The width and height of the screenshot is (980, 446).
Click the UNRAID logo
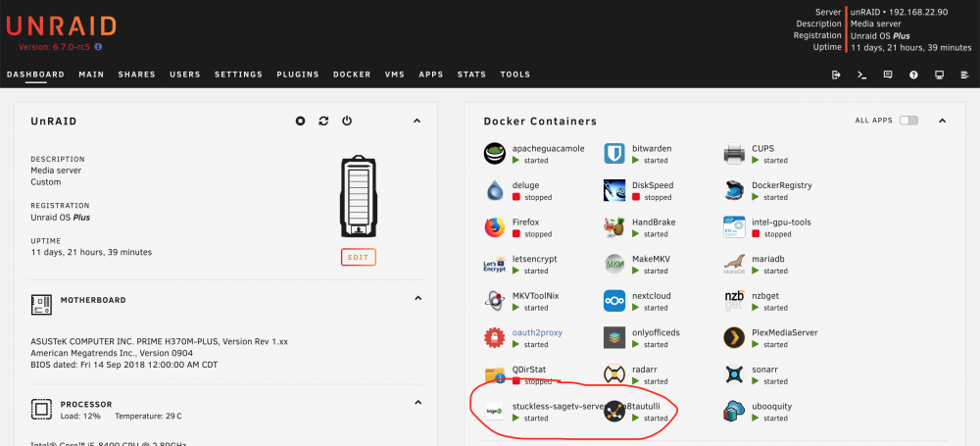[61, 26]
